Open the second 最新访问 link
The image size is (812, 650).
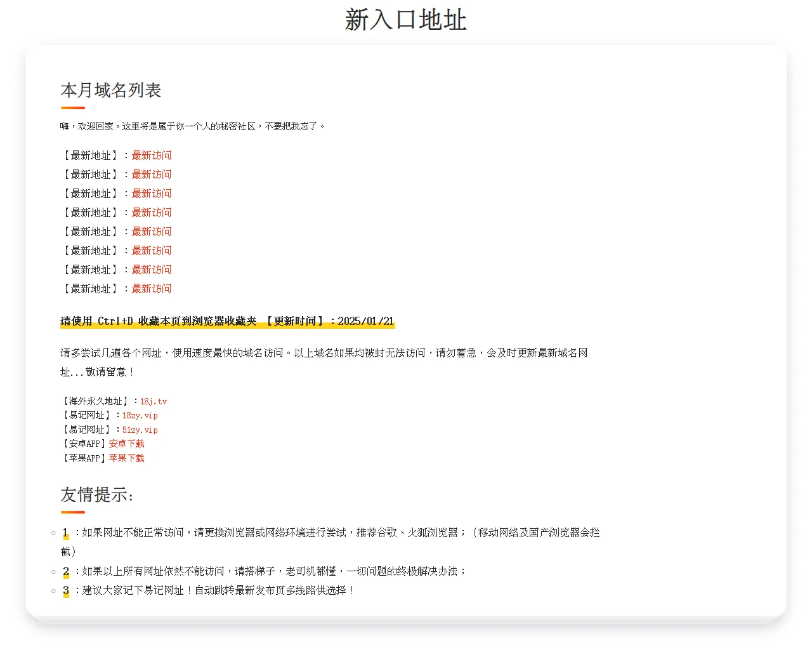(151, 175)
